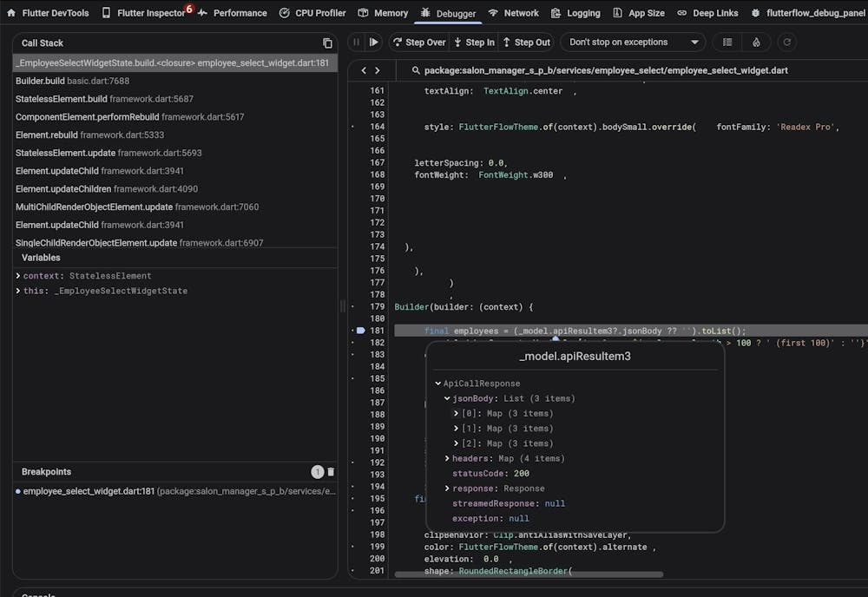Click the Resume execution play icon

(374, 42)
